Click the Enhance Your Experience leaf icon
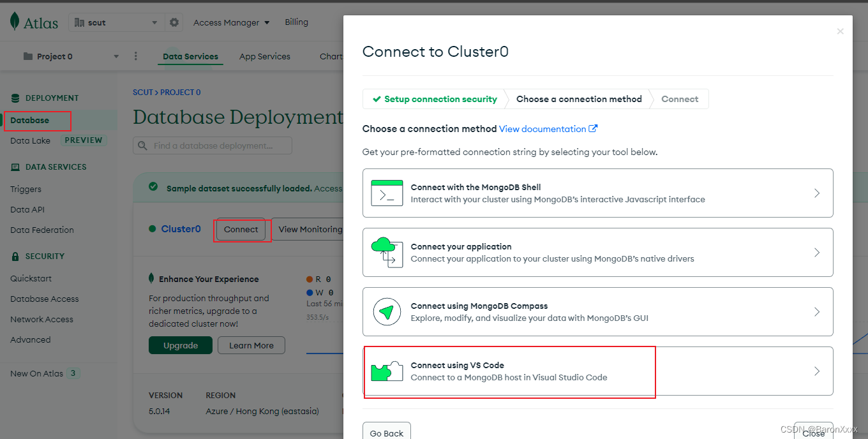868x439 pixels. tap(151, 279)
